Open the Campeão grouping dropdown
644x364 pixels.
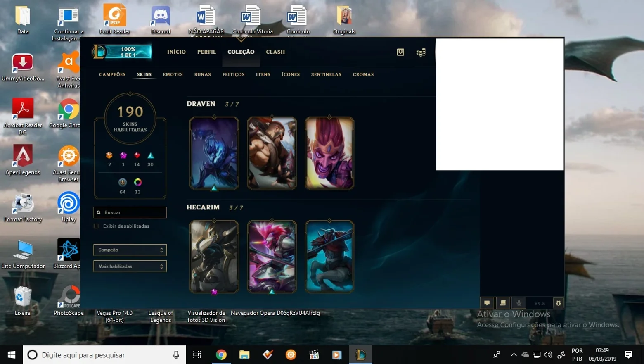tap(130, 250)
